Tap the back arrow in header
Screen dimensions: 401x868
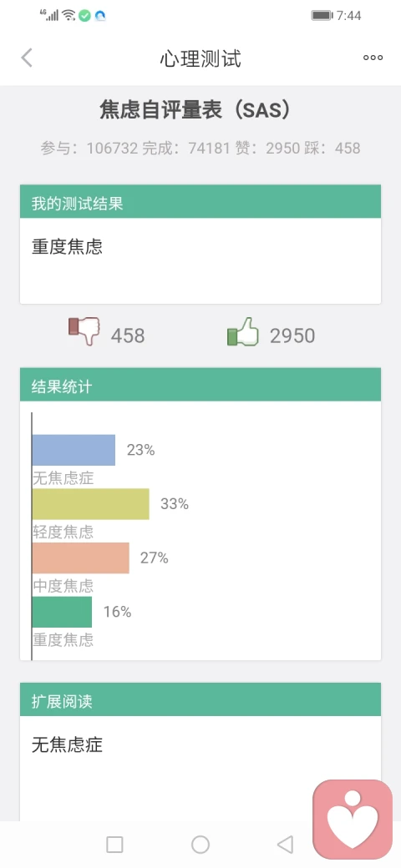pos(27,58)
